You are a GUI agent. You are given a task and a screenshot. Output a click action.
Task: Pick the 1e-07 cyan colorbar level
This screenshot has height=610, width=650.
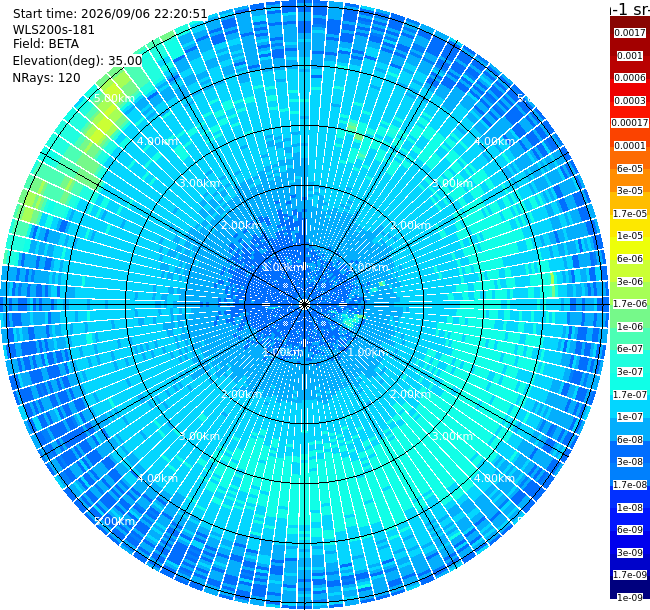pos(630,417)
